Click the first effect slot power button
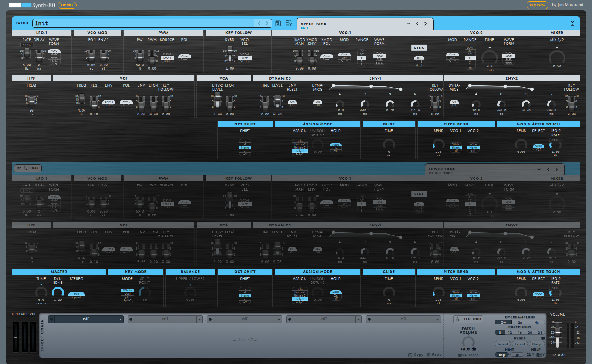The width and height of the screenshot is (592, 364). point(51,319)
